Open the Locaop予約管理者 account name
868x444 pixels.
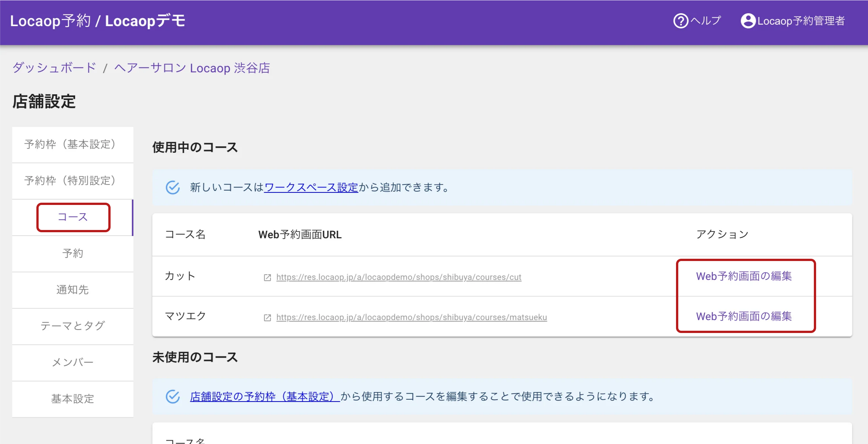(801, 21)
